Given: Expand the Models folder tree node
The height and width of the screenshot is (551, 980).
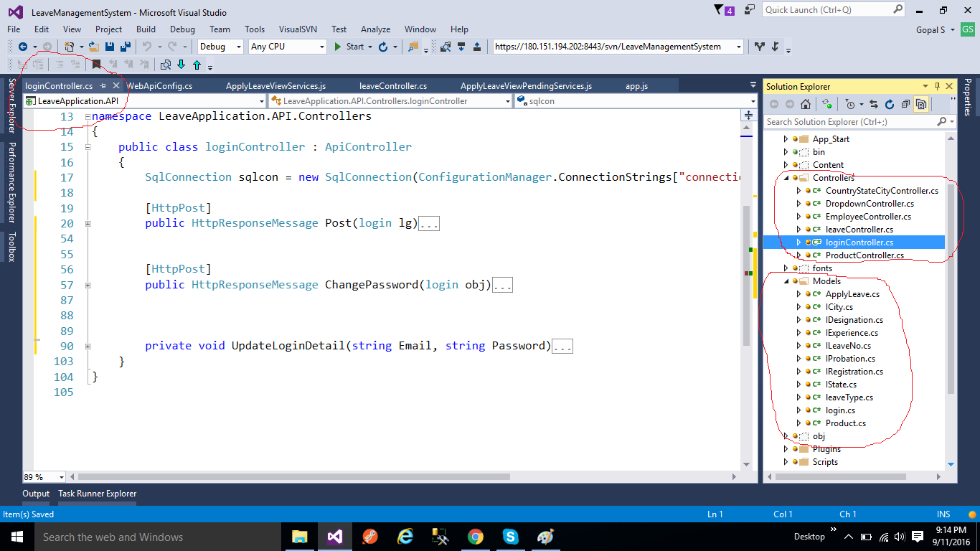Looking at the screenshot, I should tap(786, 281).
